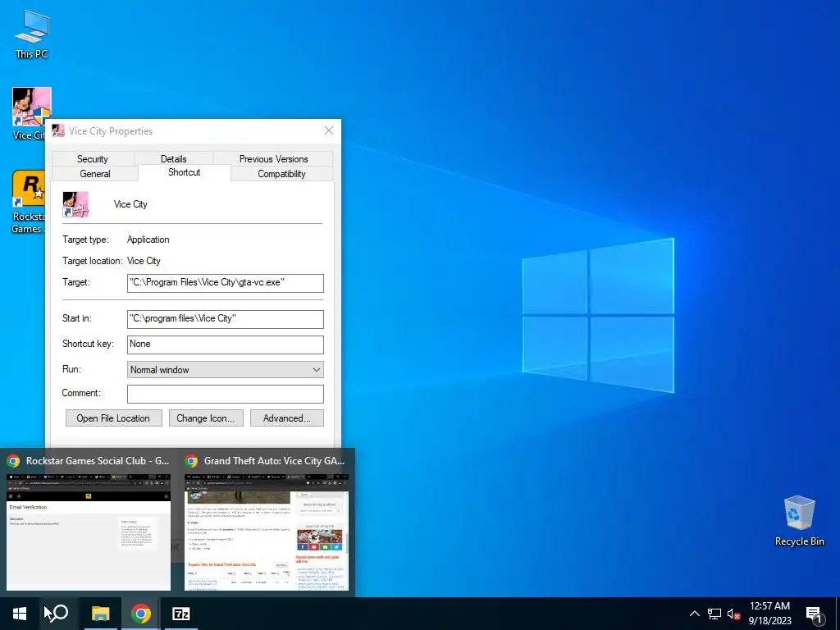Viewport: 840px width, 630px height.
Task: Open the This PC desktop icon
Action: tap(32, 33)
